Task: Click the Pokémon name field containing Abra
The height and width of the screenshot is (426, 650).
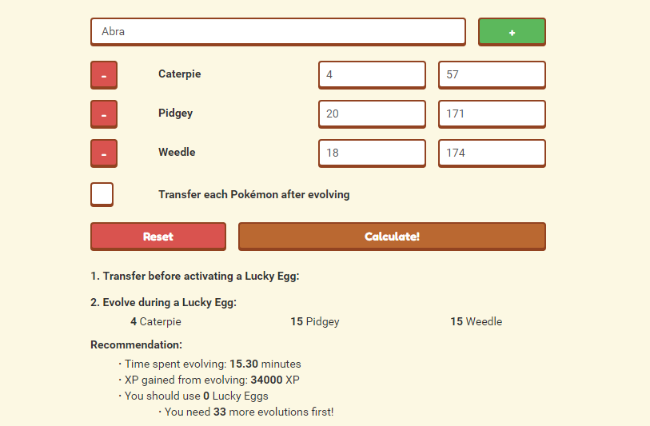Action: tap(278, 32)
